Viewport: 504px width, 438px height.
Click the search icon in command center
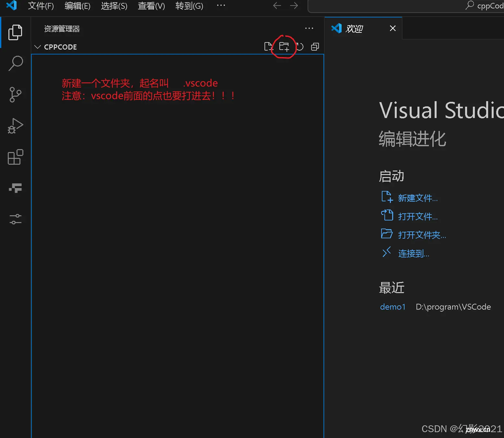click(x=470, y=6)
